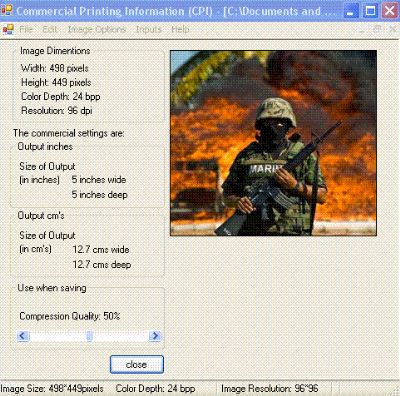The width and height of the screenshot is (400, 396).
Task: Open the Edit menu
Action: click(50, 29)
